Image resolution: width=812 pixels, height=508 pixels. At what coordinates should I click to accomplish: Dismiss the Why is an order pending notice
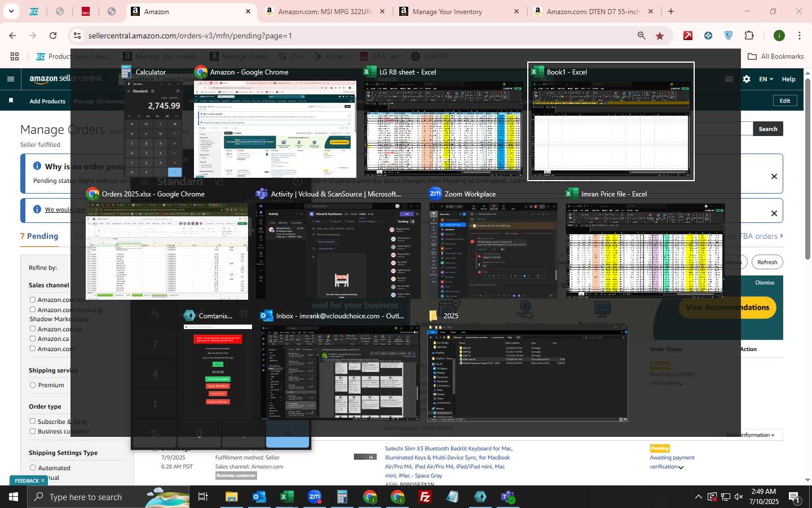(774, 176)
